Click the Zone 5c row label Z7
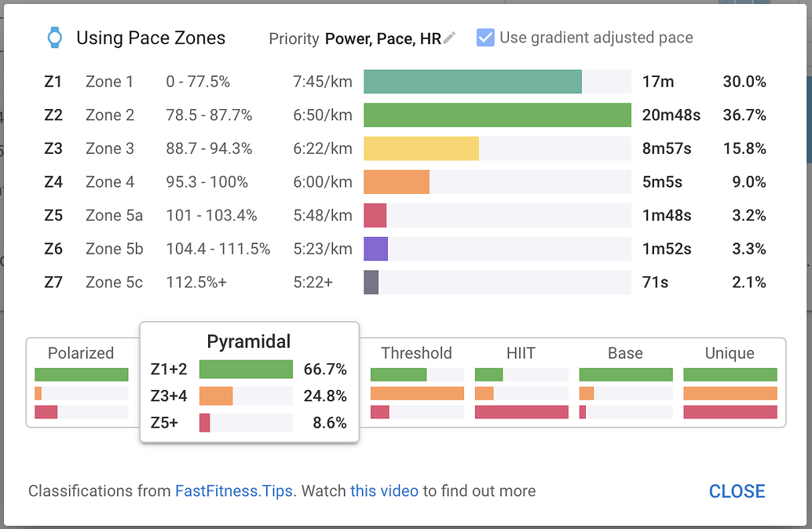This screenshot has height=529, width=812. tap(53, 282)
